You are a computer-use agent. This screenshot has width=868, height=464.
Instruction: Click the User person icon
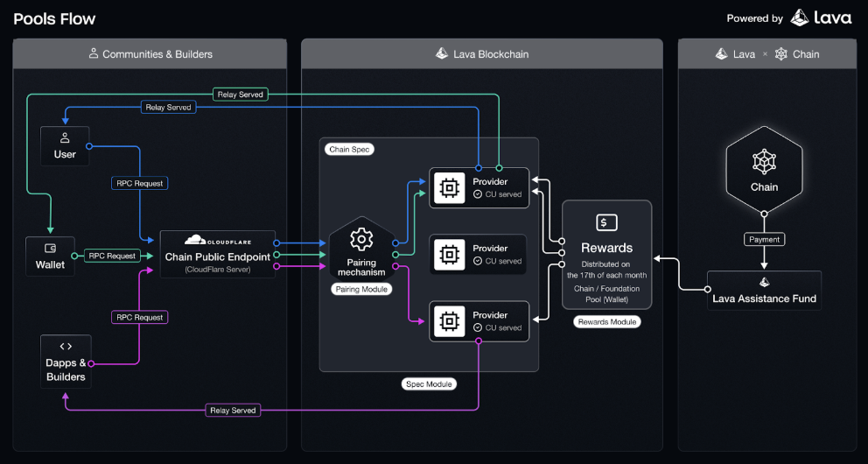[x=65, y=138]
